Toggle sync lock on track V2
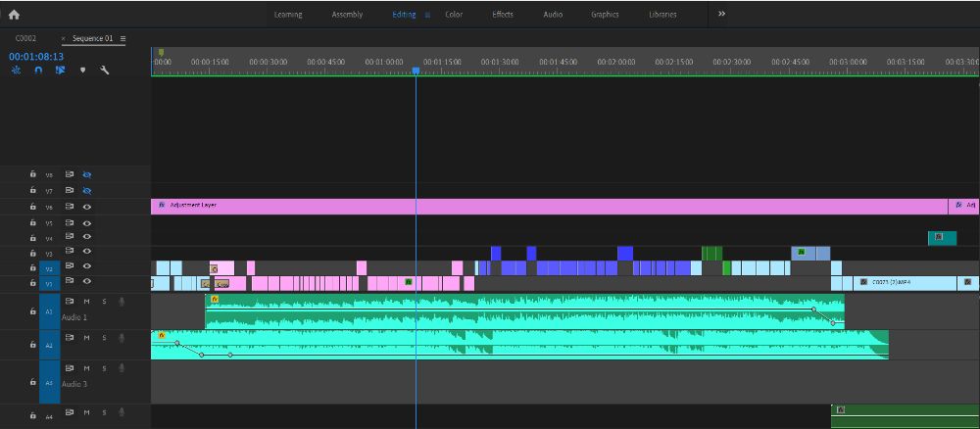Viewport: 980px width, 429px height. [x=70, y=266]
